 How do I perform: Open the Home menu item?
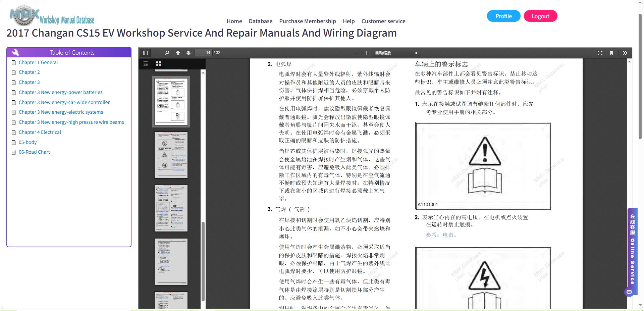coord(234,21)
